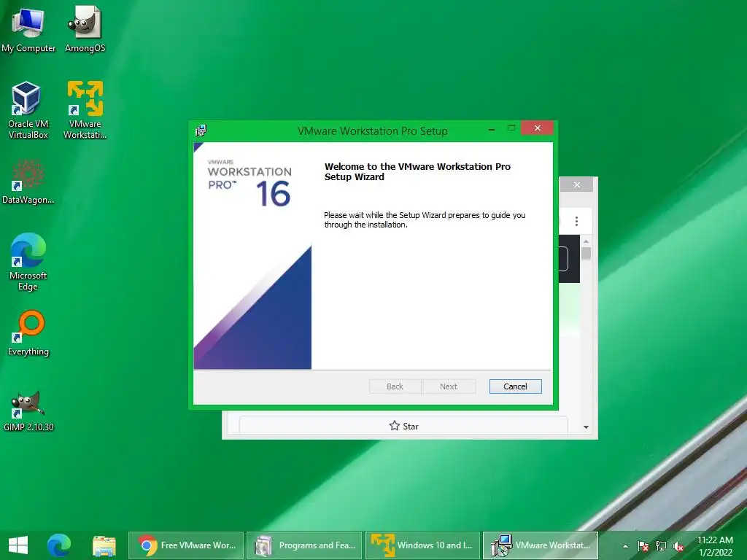Click the Star button in the background window
This screenshot has width=747, height=560.
point(403,426)
